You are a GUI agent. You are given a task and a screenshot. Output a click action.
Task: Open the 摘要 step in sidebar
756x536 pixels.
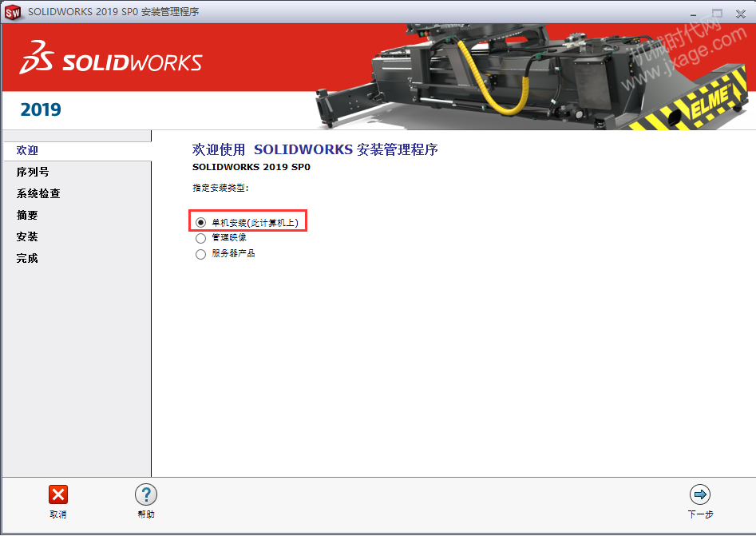(x=27, y=215)
